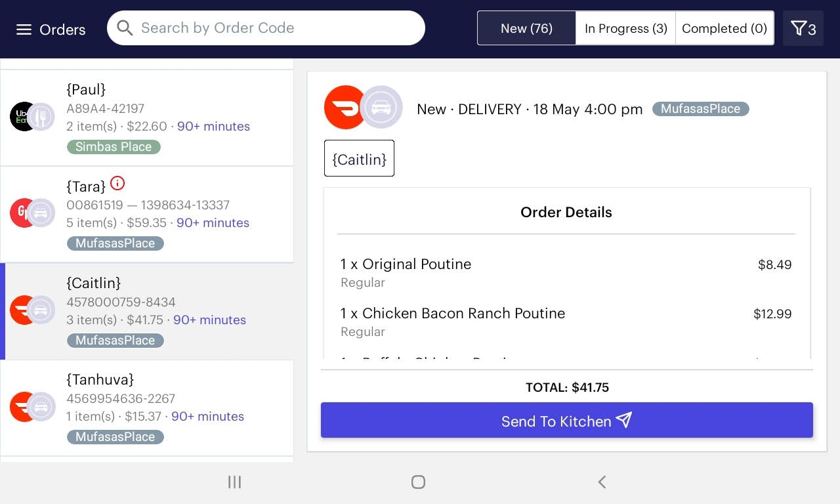Tap the Android home navigation button

coord(418,482)
